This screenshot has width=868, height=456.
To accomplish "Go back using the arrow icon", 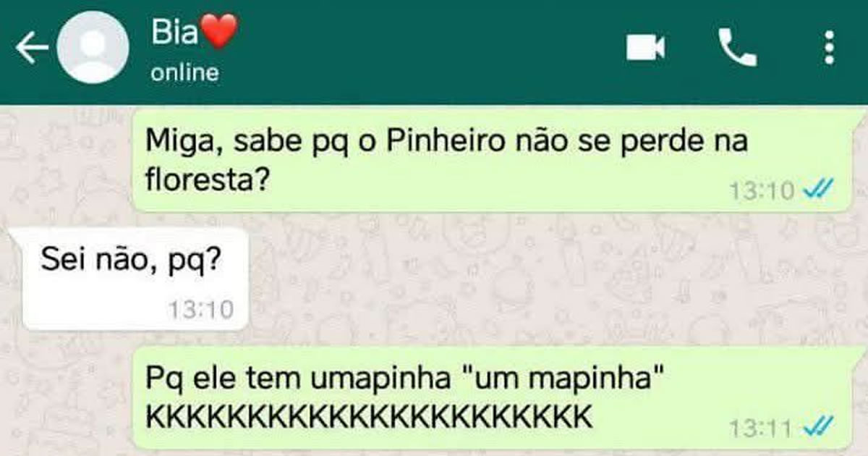I will 32,49.
